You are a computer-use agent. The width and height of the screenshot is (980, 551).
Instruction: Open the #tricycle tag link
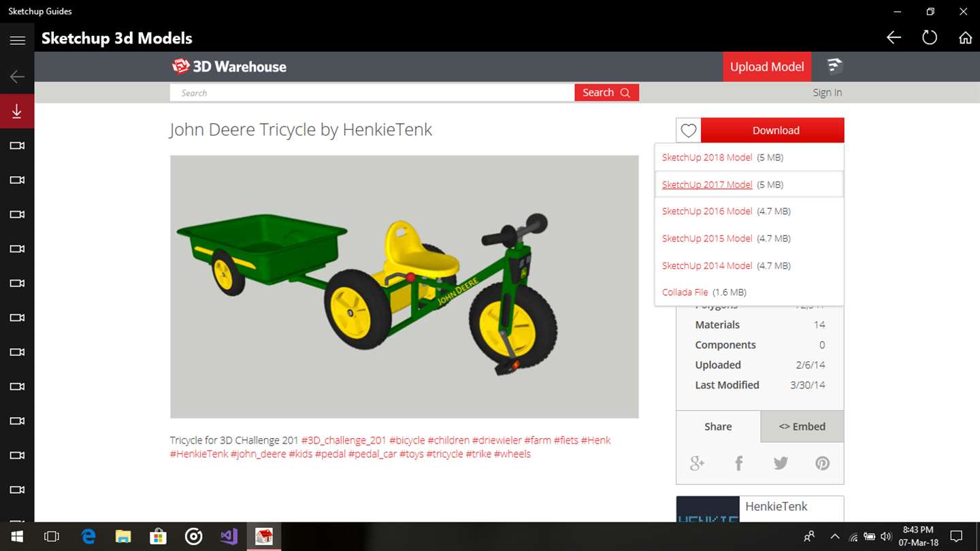444,454
